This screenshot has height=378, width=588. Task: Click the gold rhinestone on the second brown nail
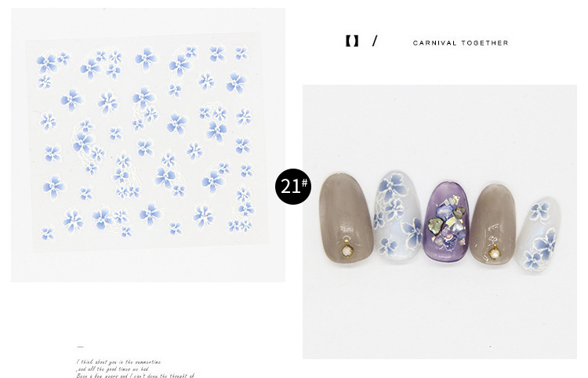click(495, 253)
